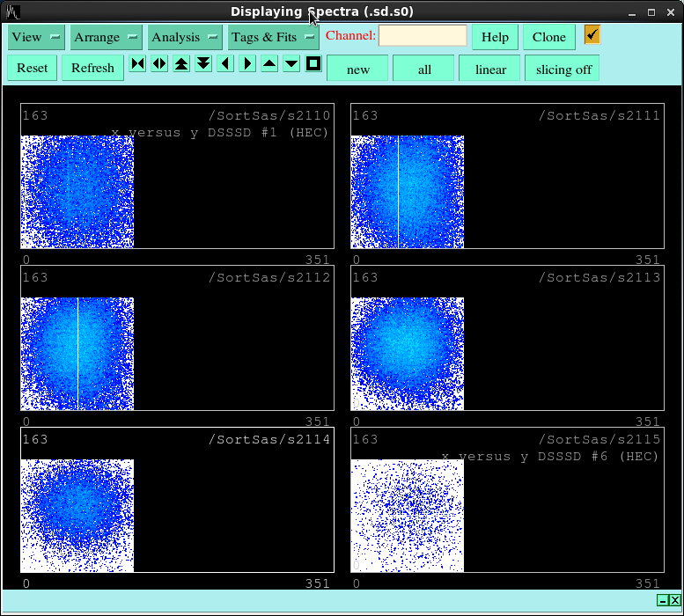Click the square full-view toolbar icon
The height and width of the screenshot is (616, 684).
(x=313, y=63)
